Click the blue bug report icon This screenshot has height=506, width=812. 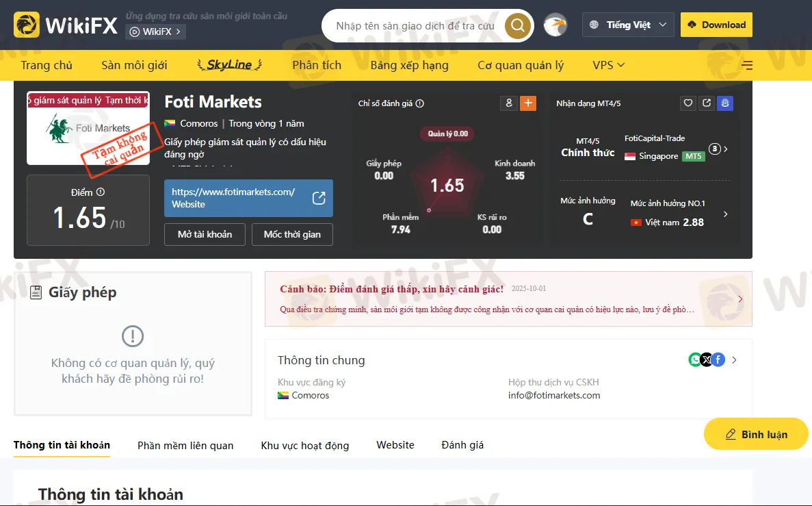(x=725, y=103)
